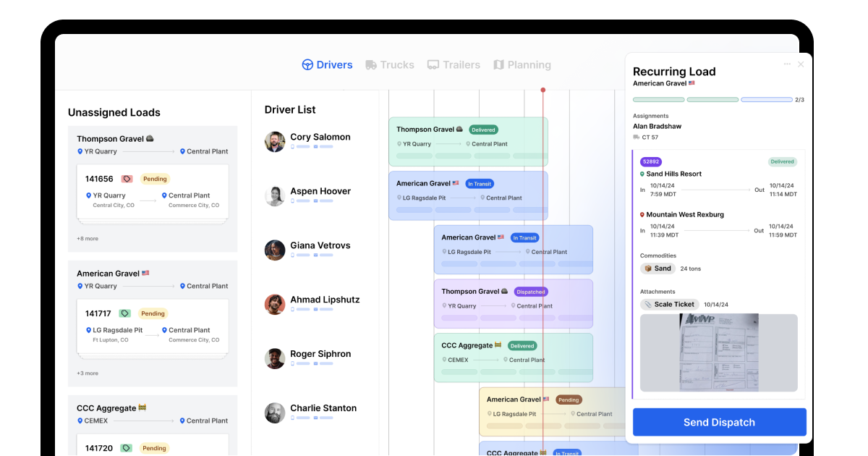Viewport: 868px width, 456px height.
Task: Click the green tag icon on load 141717
Action: (125, 313)
